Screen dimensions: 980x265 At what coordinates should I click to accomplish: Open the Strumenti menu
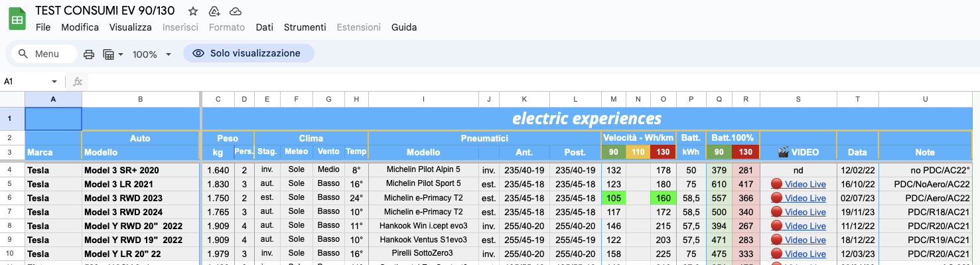click(305, 27)
